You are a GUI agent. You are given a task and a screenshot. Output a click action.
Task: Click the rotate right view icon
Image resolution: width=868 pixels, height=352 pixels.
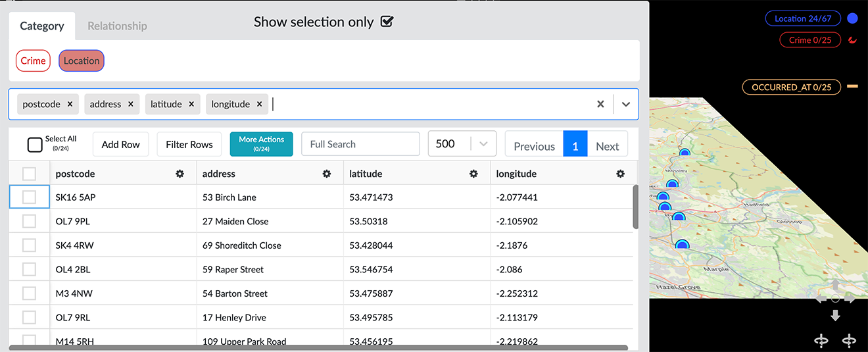click(849, 340)
